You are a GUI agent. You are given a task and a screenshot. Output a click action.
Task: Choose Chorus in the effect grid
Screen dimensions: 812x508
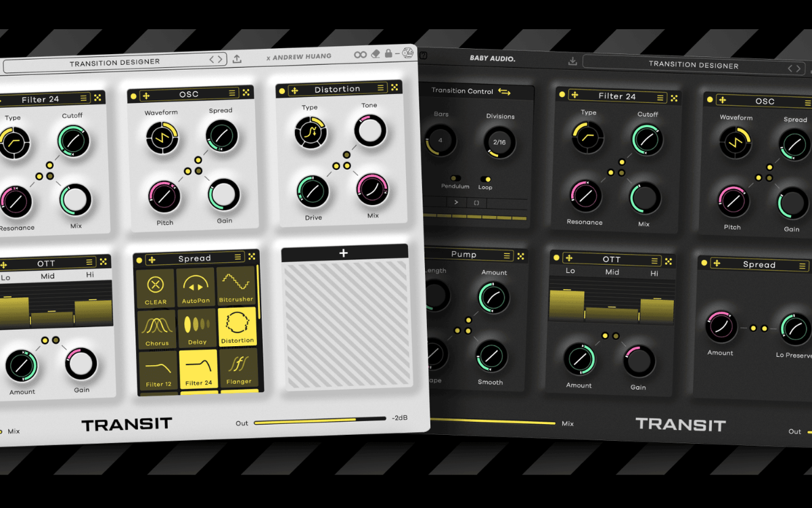coord(156,329)
